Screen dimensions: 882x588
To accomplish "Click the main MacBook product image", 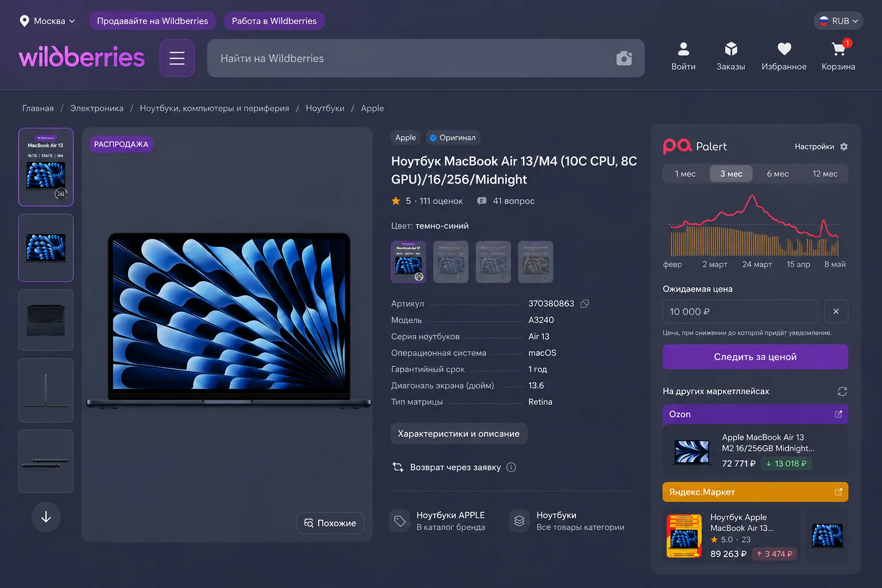I will pos(229,320).
